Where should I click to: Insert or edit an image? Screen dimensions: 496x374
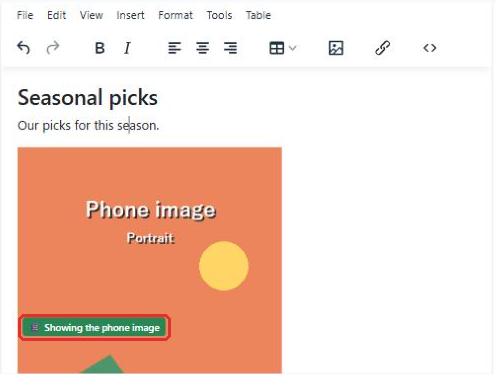coord(336,48)
